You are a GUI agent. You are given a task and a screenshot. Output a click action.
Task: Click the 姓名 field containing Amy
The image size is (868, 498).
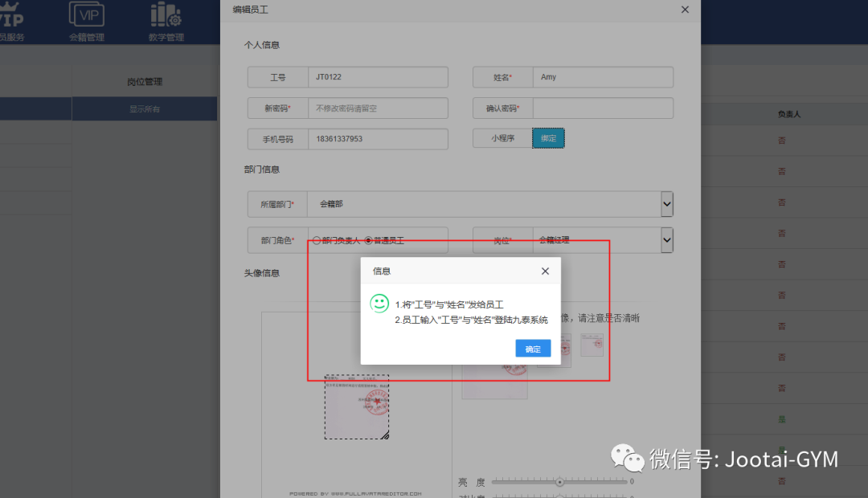603,77
